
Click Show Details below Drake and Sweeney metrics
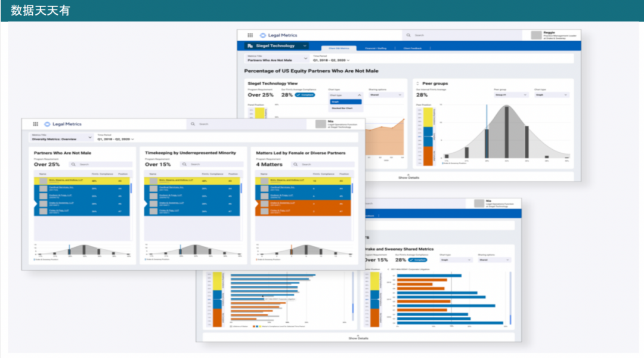tap(358, 338)
